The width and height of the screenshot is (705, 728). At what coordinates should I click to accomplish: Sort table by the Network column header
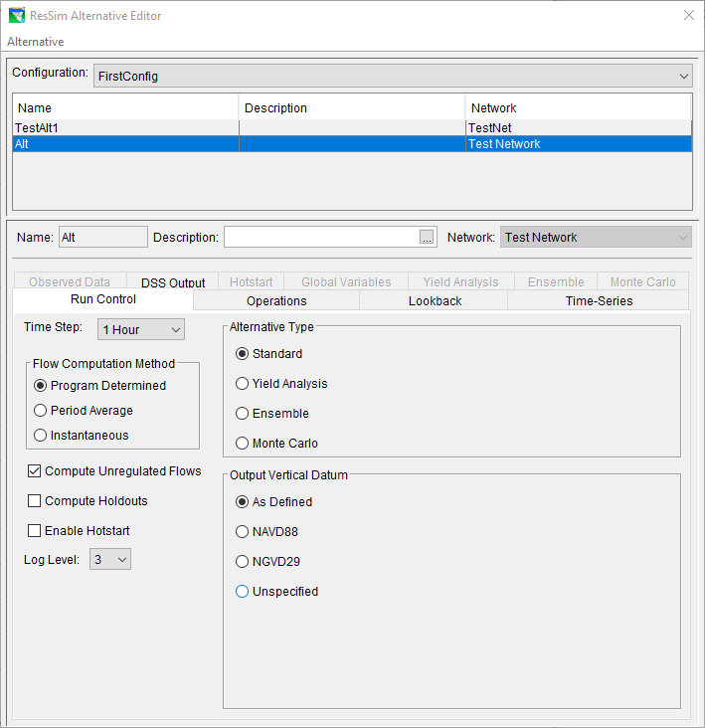578,107
